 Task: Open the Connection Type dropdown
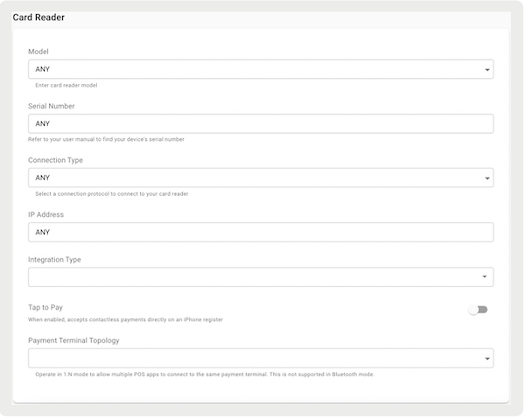(261, 178)
